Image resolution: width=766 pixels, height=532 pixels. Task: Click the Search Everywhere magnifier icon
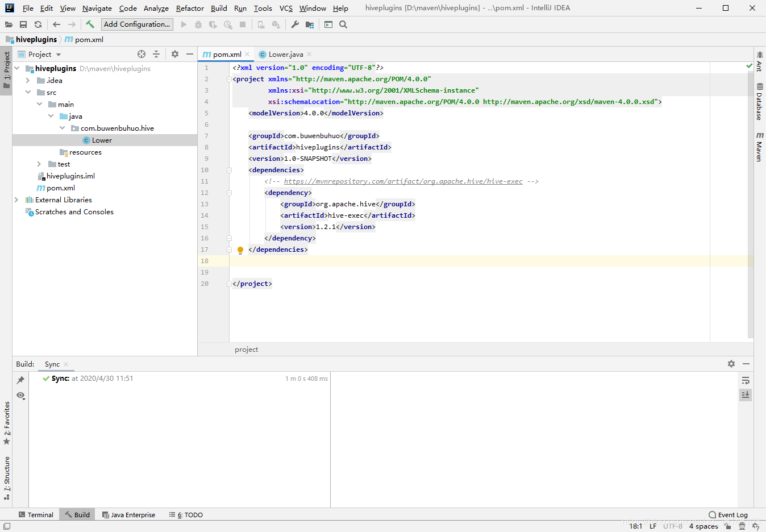(x=343, y=24)
